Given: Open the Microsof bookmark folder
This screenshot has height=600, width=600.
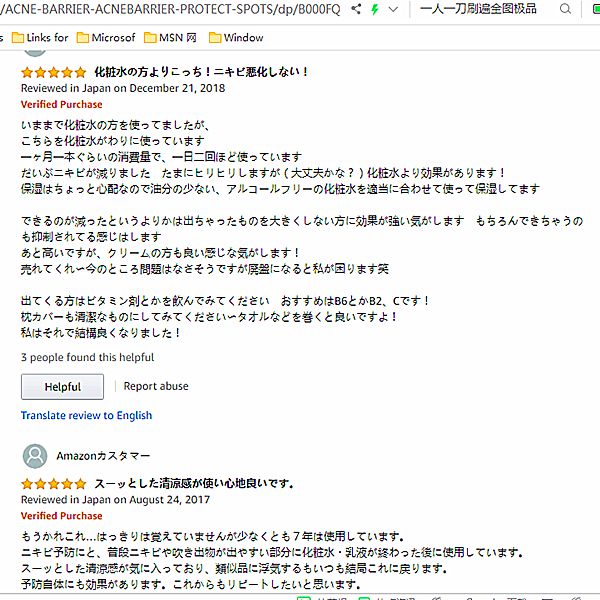Looking at the screenshot, I should (x=106, y=38).
